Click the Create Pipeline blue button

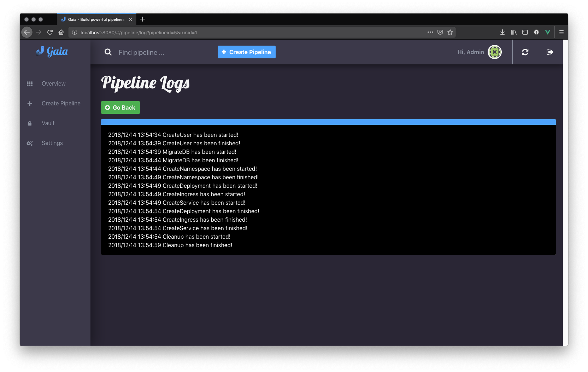[x=247, y=52]
